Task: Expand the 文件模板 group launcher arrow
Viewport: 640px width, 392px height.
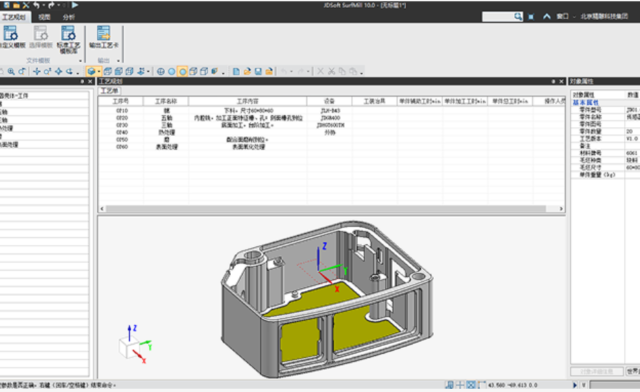Action: 80,61
